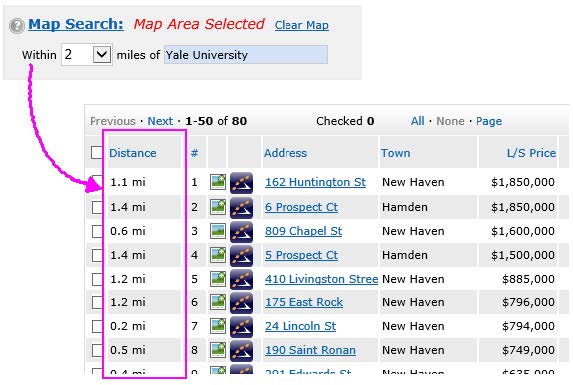Click the $1,500,000 price cell
Screen dimensions: 573x385
coord(523,255)
